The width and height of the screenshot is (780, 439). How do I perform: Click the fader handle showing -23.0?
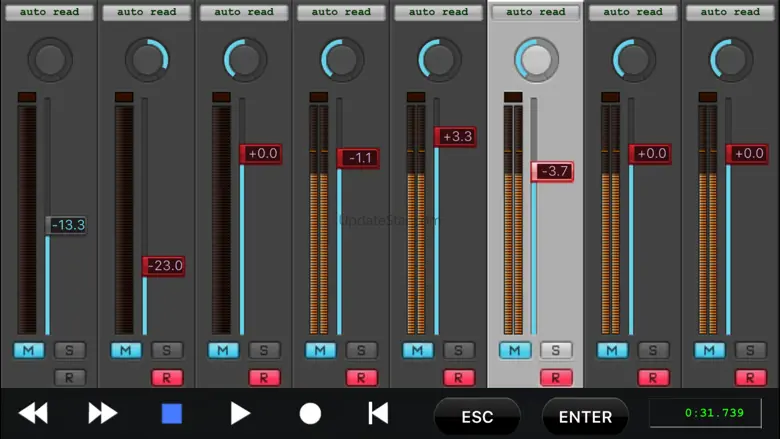click(164, 266)
